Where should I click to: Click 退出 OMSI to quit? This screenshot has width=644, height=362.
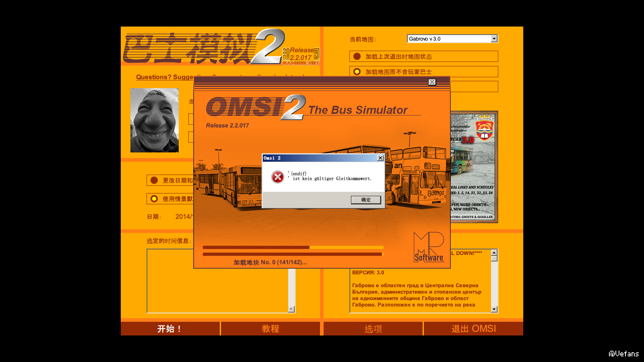tap(474, 329)
